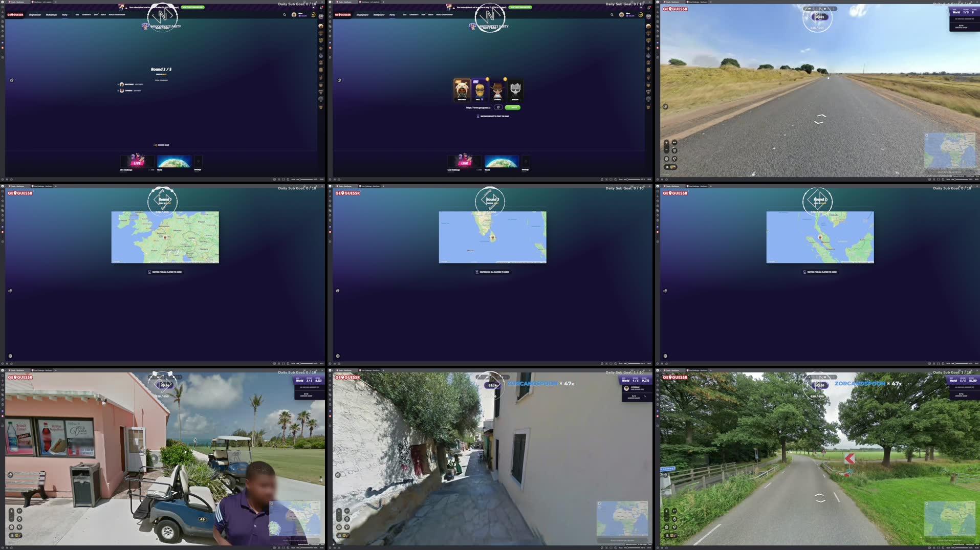Expand the Party dropdown
The image size is (980, 550).
[x=392, y=15]
